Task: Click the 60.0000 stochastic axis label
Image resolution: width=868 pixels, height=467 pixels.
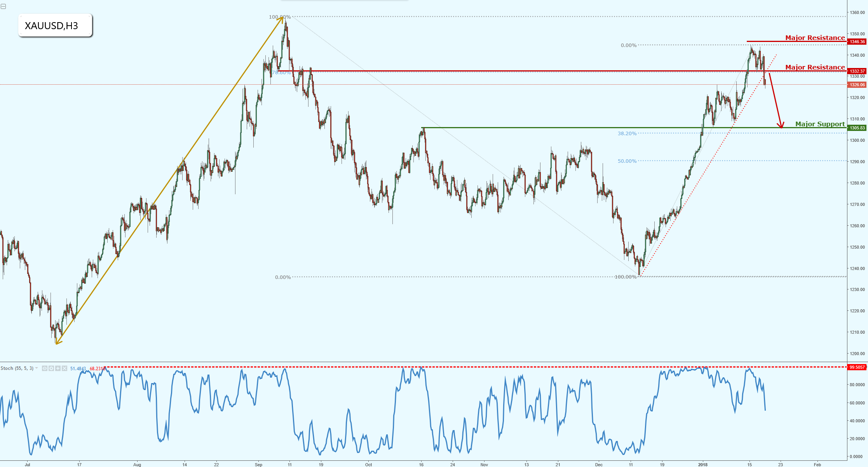Action: [x=857, y=403]
